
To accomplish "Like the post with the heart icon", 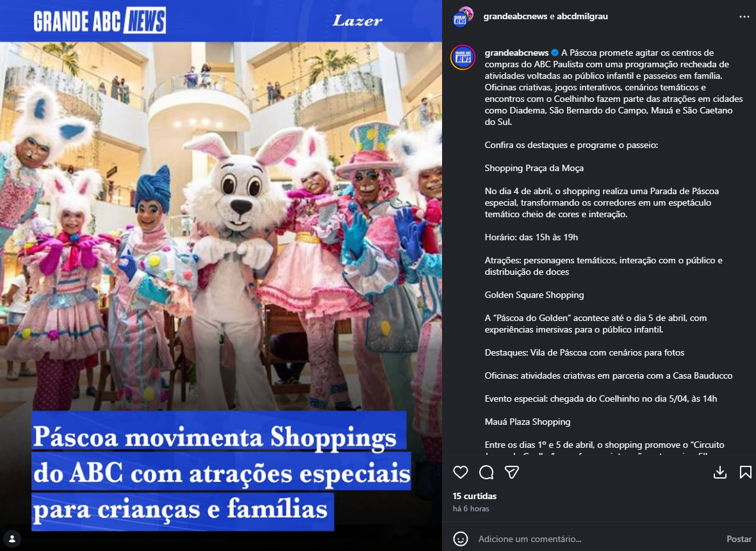I will coord(461,472).
